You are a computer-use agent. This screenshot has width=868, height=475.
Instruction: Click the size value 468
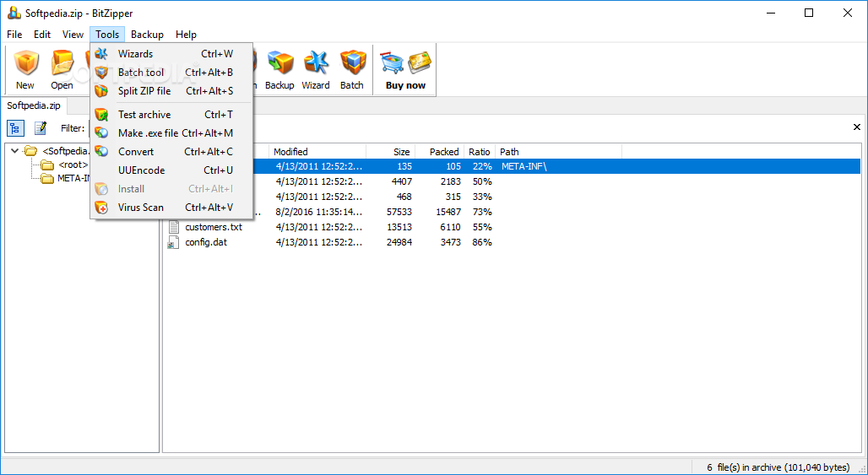403,197
